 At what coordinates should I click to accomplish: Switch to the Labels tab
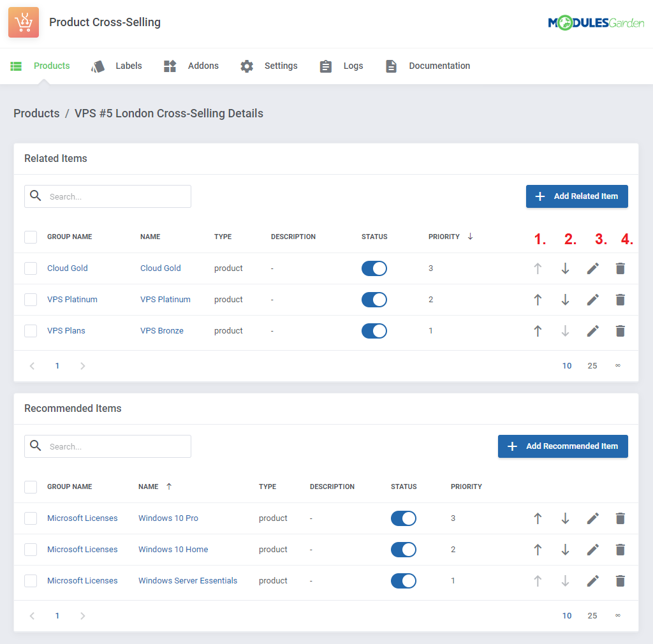coord(117,66)
